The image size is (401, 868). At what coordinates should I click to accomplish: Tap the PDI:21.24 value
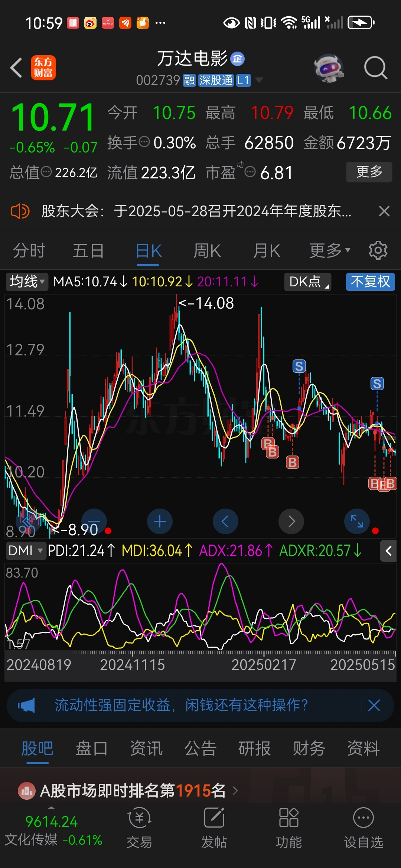point(82,551)
